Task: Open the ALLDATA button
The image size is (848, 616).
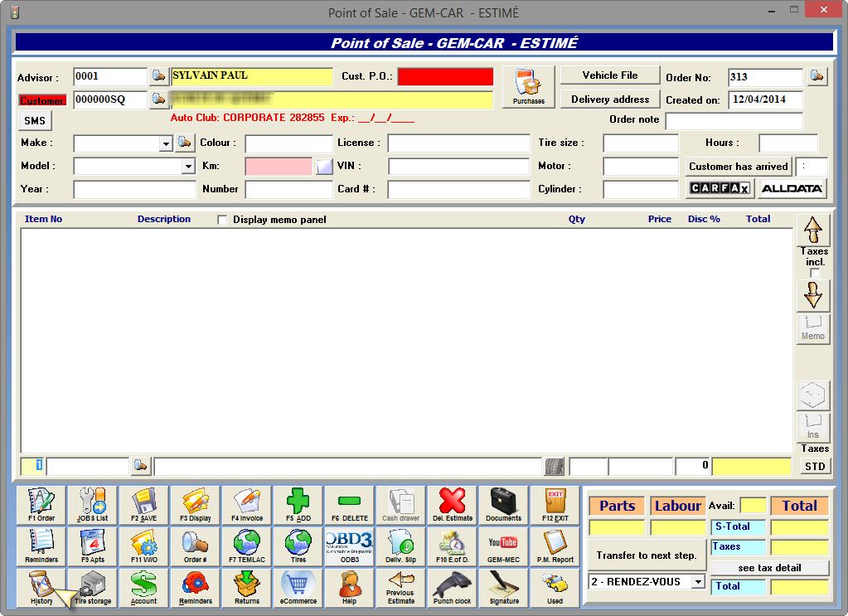Action: click(792, 188)
